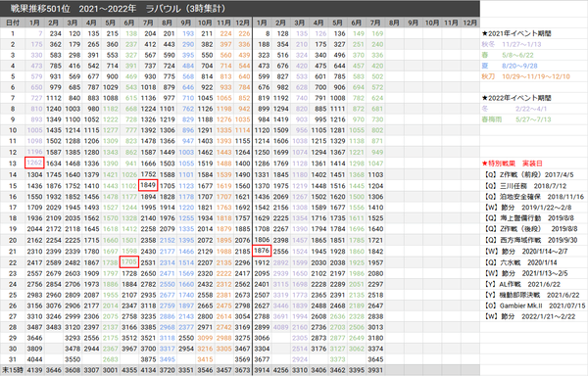This screenshot has width=588, height=376.
Task: Click the 【Q】西方海域作戦 2019/9/30 entry
Action: (531, 240)
